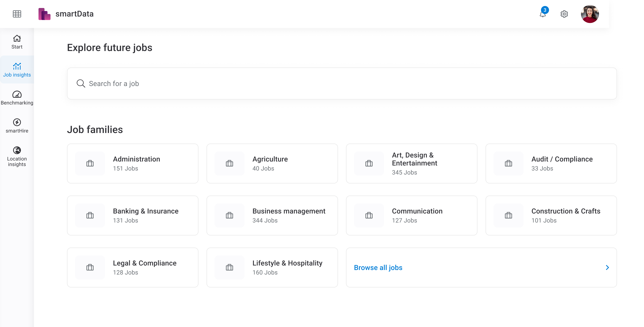The height and width of the screenshot is (327, 644).
Task: Open the Audit / Compliance title
Action: pyautogui.click(x=562, y=159)
